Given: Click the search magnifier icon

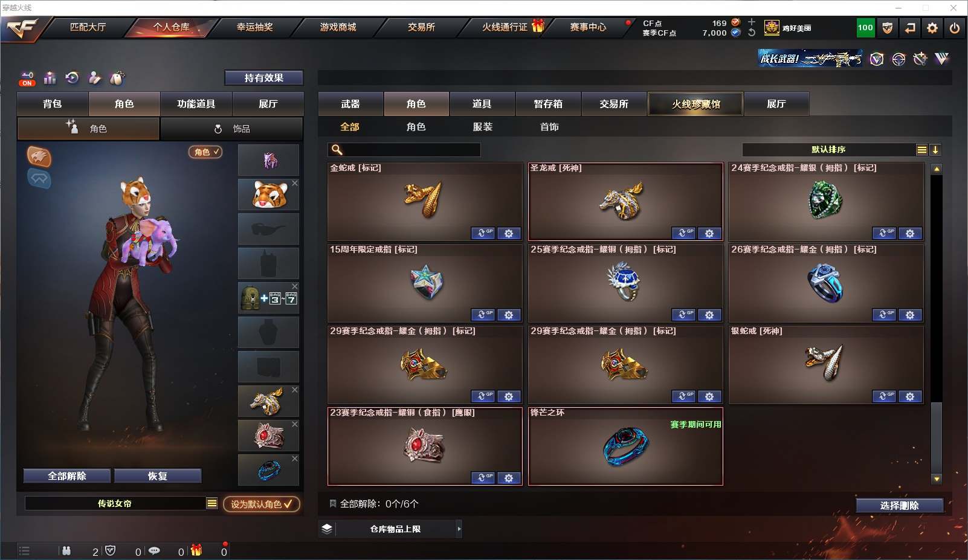Looking at the screenshot, I should tap(337, 150).
